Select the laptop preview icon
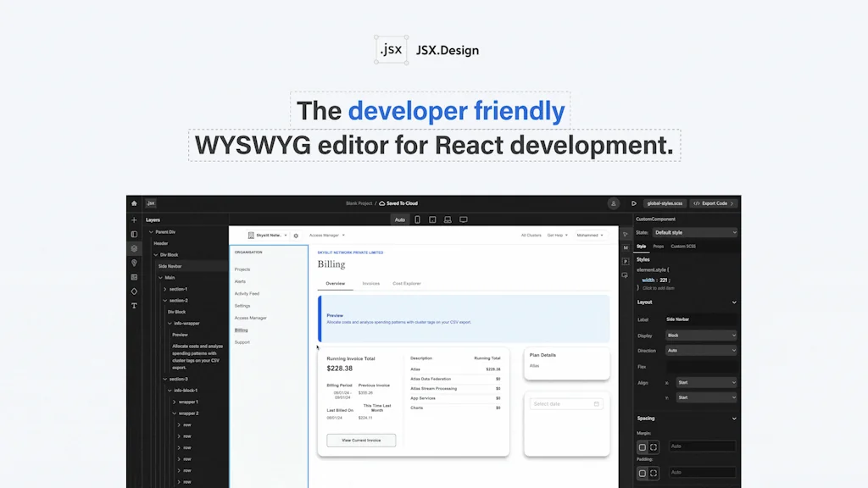This screenshot has width=868, height=488. 448,219
